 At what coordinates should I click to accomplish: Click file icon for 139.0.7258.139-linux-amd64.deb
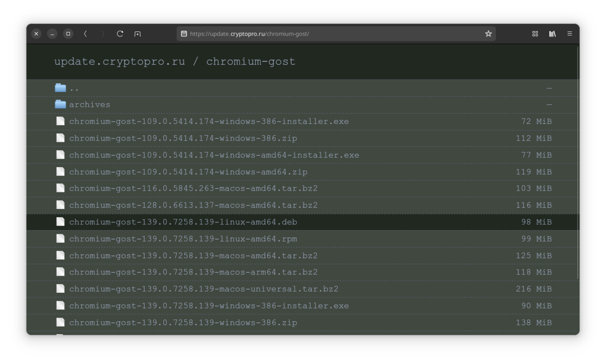(60, 222)
